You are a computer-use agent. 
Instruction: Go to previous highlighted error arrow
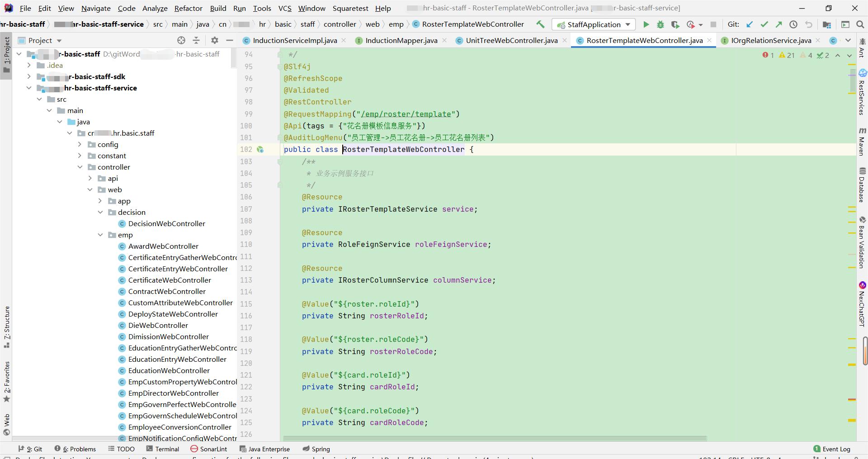pyautogui.click(x=838, y=55)
